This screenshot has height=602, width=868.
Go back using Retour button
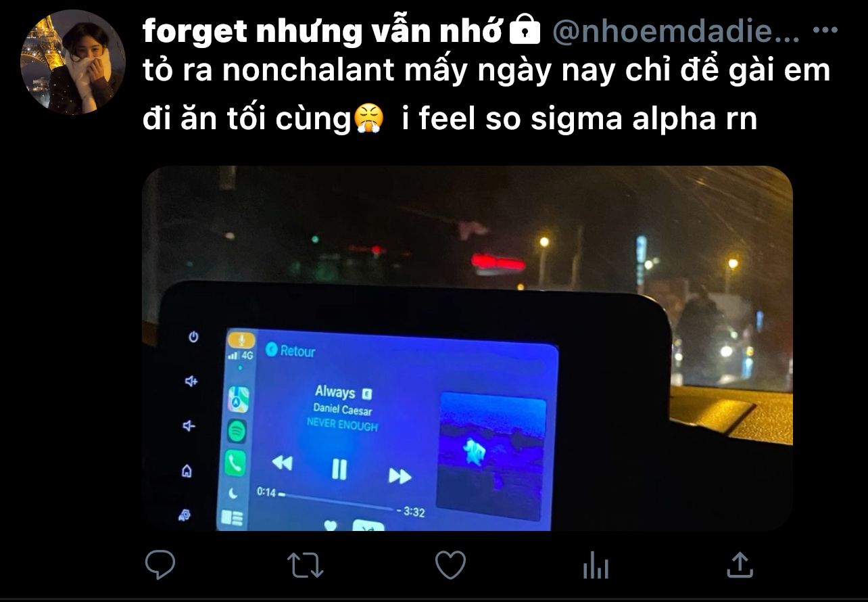pyautogui.click(x=291, y=350)
